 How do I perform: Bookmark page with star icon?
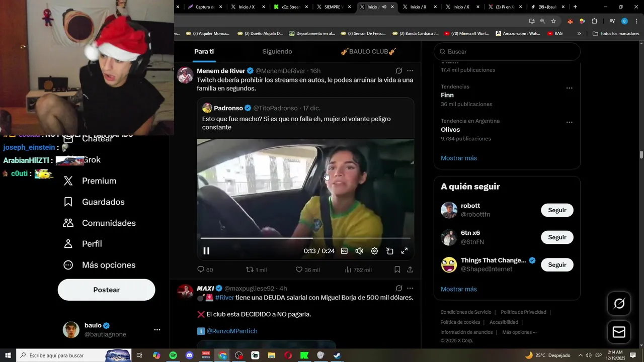[553, 21]
